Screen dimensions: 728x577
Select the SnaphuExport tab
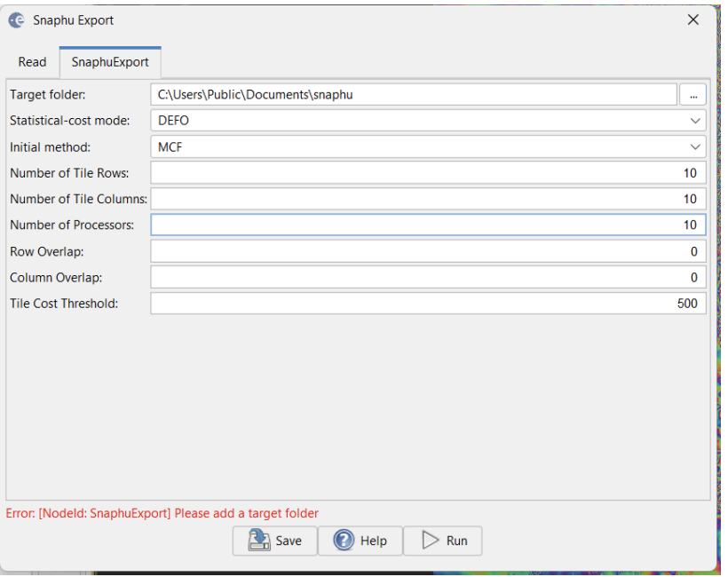pos(109,62)
